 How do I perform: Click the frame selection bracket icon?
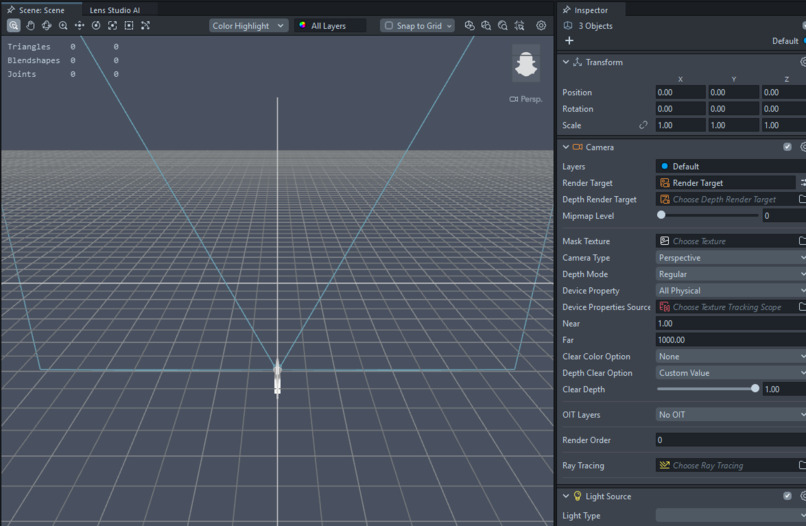pyautogui.click(x=113, y=25)
